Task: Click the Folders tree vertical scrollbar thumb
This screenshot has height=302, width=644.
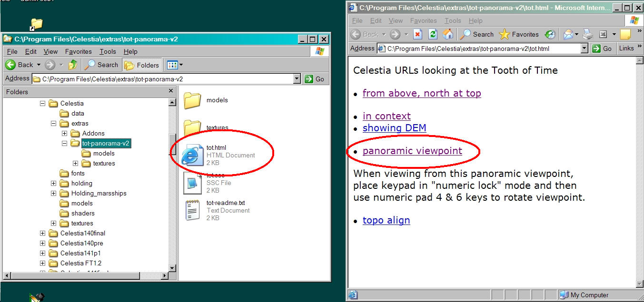Action: tap(172, 145)
